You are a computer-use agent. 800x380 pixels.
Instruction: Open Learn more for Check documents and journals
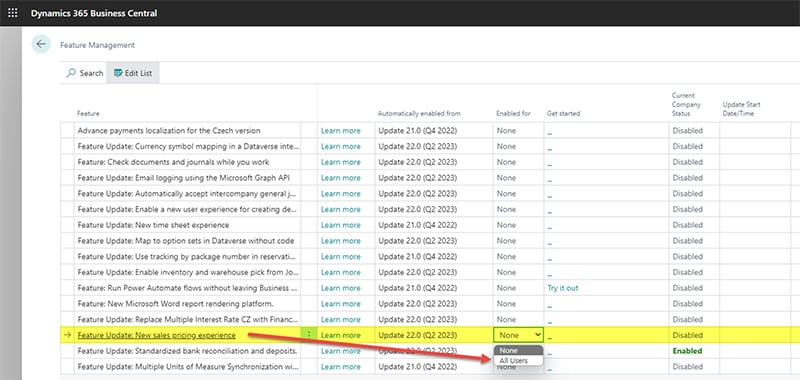click(x=341, y=162)
